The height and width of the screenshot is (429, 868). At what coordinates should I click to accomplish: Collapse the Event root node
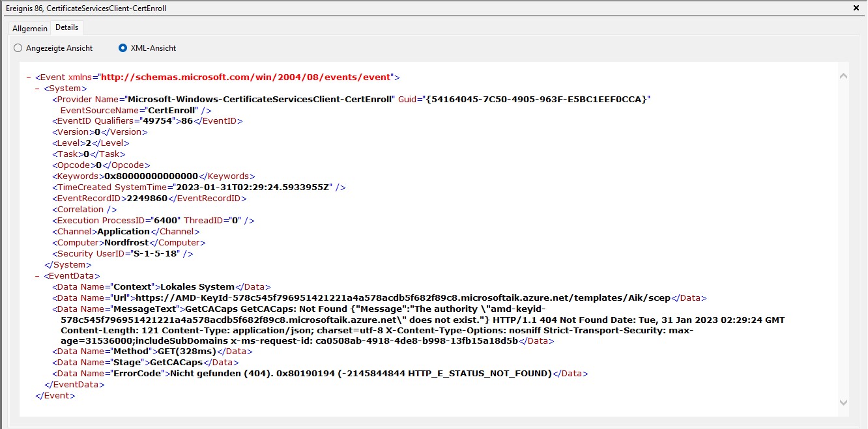coord(29,77)
